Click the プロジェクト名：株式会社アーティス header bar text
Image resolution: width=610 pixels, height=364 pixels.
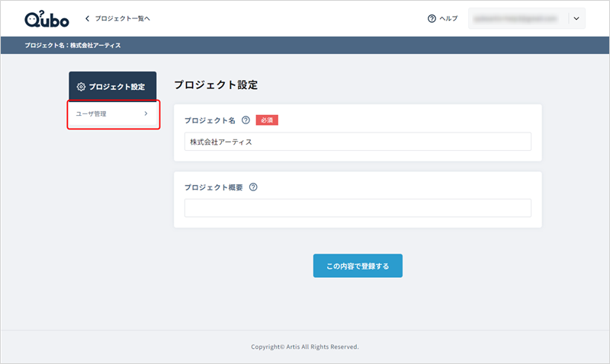(x=72, y=46)
